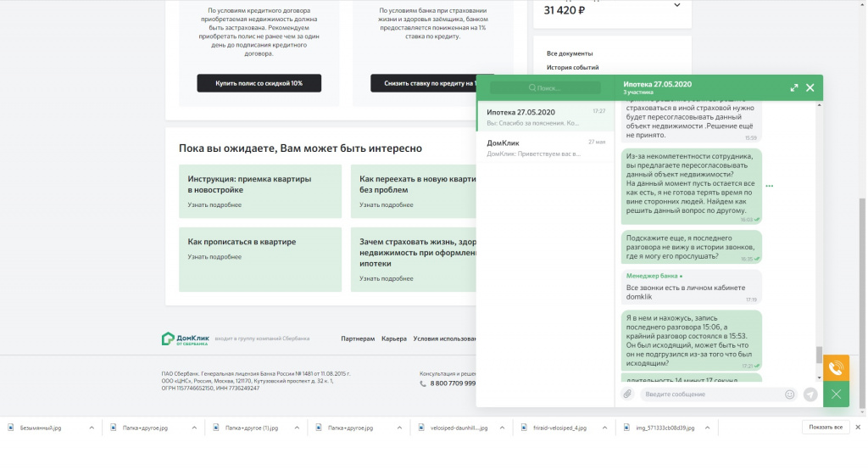This screenshot has height=470, width=868.
Task: Open Как переехать в новую квартиру card
Action: tap(414, 191)
